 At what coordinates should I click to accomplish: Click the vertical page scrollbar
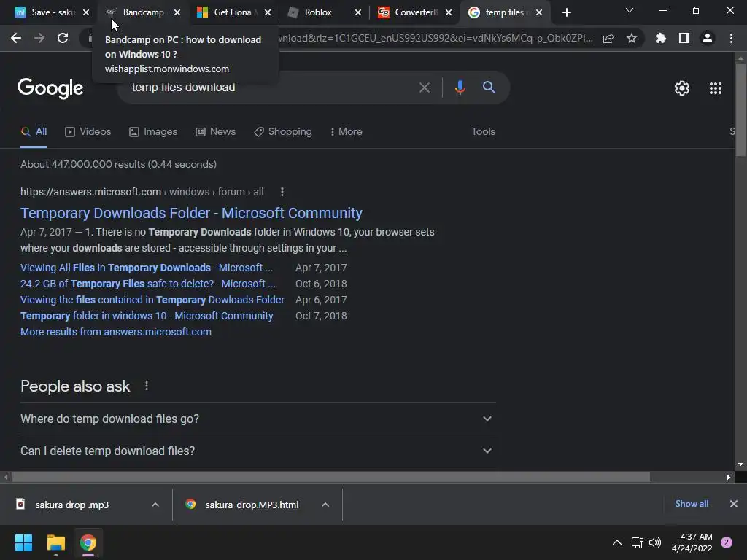coord(740,109)
